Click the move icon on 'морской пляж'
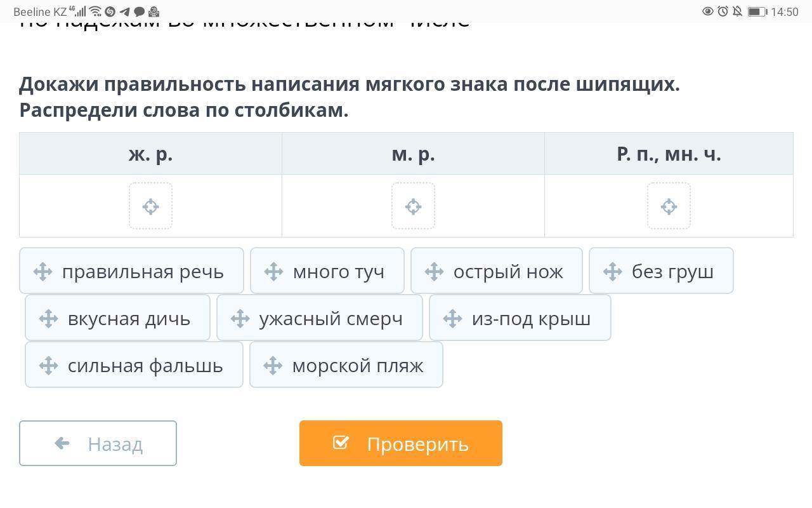 coord(273,366)
